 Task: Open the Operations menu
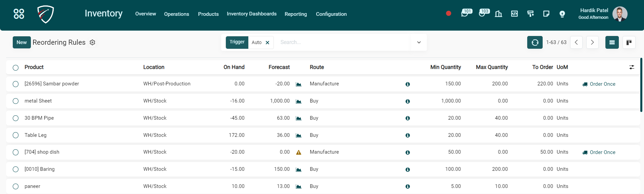(177, 14)
